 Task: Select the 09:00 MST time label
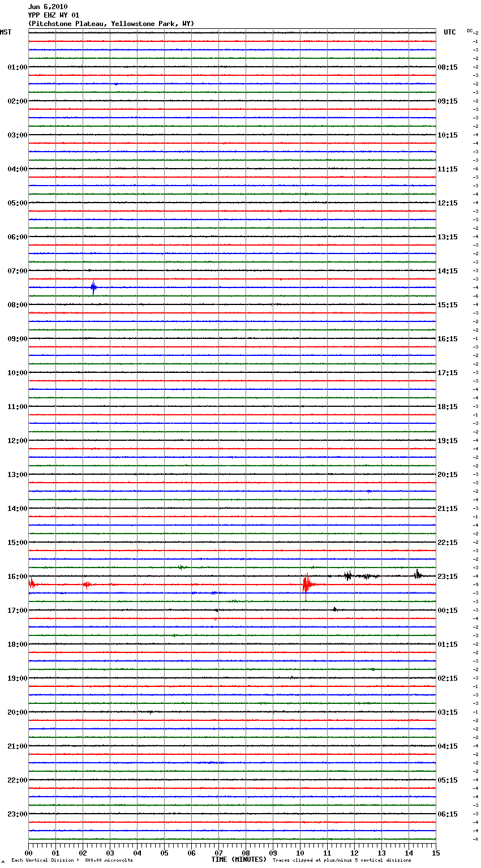click(x=18, y=339)
